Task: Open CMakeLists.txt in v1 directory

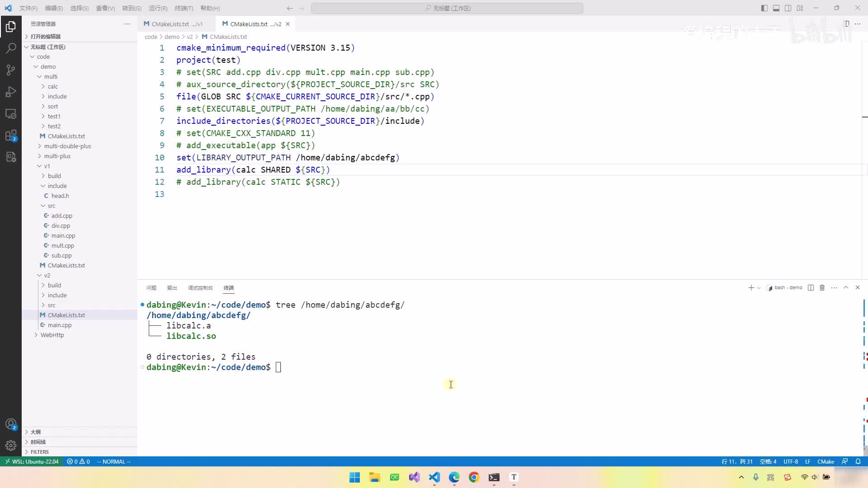Action: click(x=66, y=265)
